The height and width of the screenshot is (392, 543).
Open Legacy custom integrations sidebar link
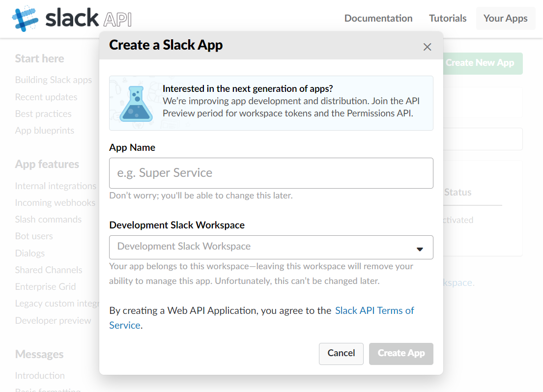[x=57, y=304]
